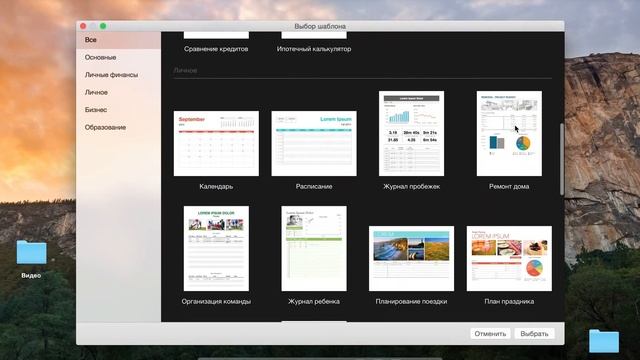Select the Планирование поездки template thumbnail
The width and height of the screenshot is (640, 360).
(x=411, y=258)
